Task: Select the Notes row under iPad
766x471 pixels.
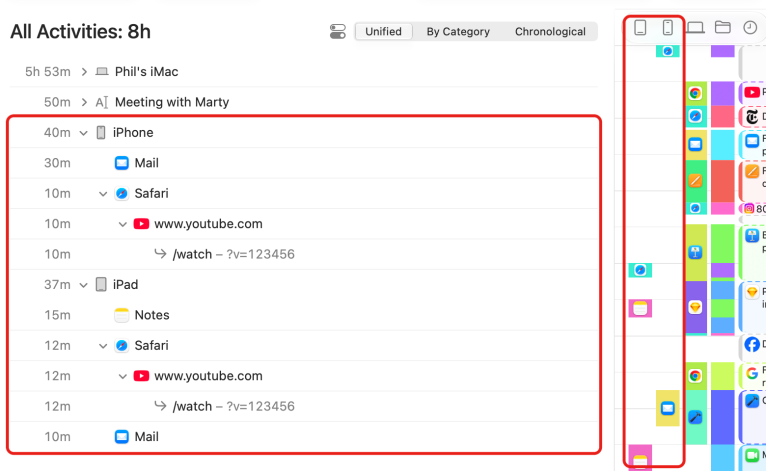Action: click(304, 315)
